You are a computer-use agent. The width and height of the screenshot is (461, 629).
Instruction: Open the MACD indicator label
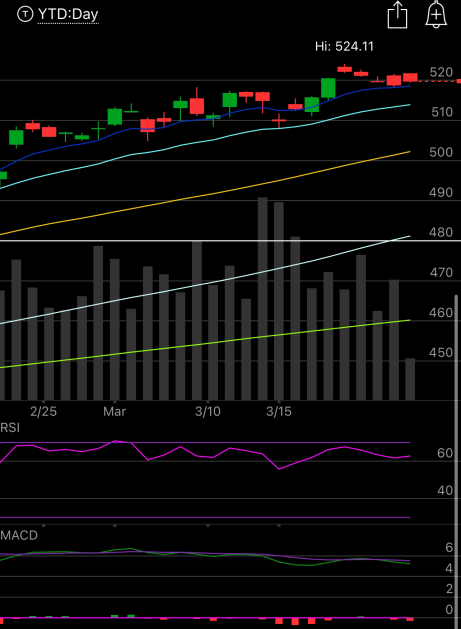click(19, 536)
